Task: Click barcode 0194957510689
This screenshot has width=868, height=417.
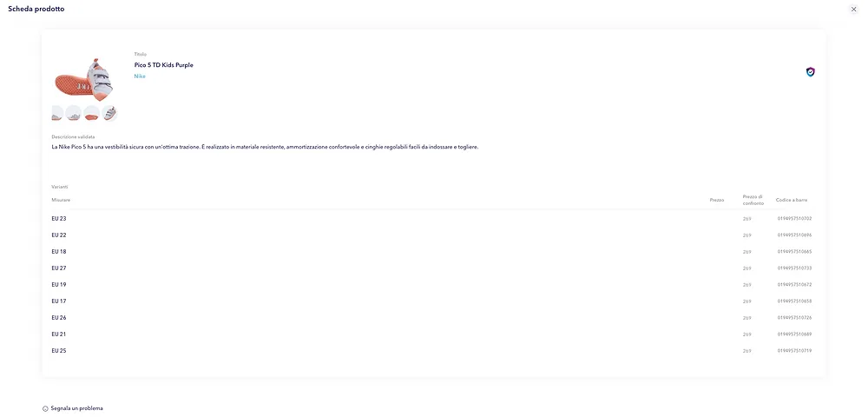Action: click(794, 334)
